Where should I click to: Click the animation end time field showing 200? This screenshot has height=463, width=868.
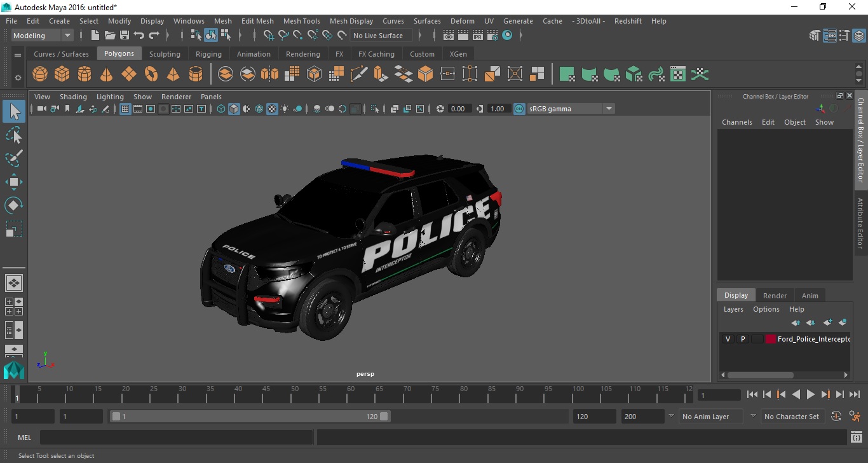point(643,417)
